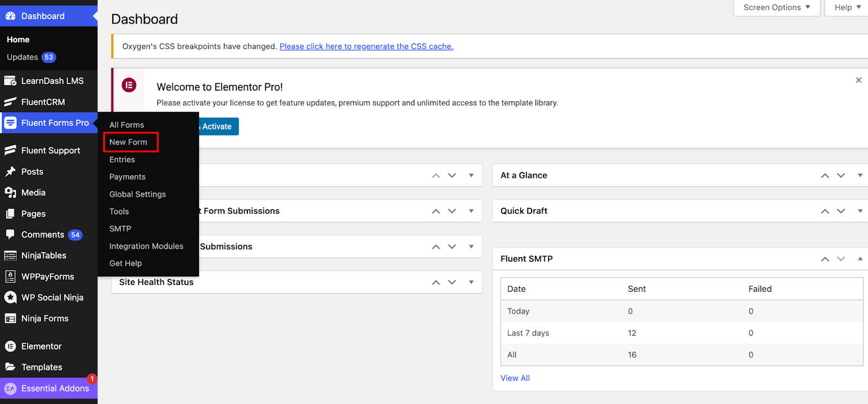Open Fluent Support via its icon
This screenshot has width=868, height=404.
click(10, 150)
